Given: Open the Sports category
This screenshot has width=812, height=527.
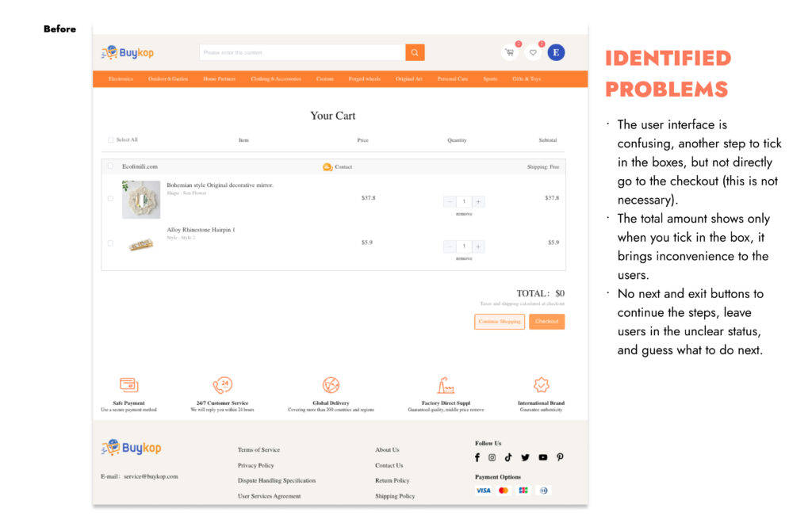Looking at the screenshot, I should coord(490,78).
